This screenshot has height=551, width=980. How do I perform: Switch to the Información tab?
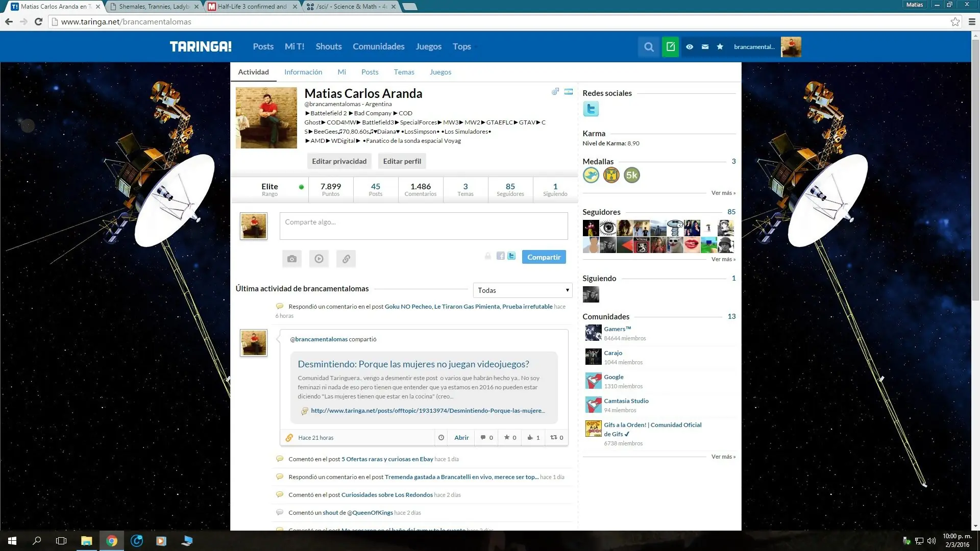303,72
